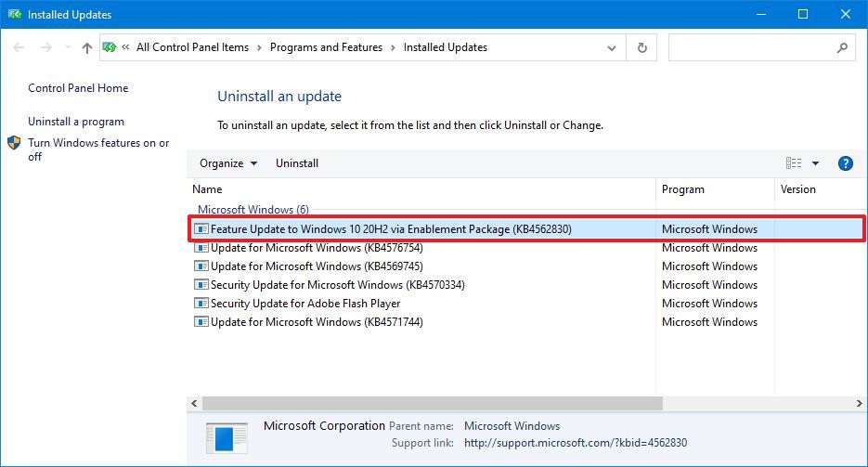Sort list by Name column header
Screen dimensions: 868x467
(x=208, y=189)
